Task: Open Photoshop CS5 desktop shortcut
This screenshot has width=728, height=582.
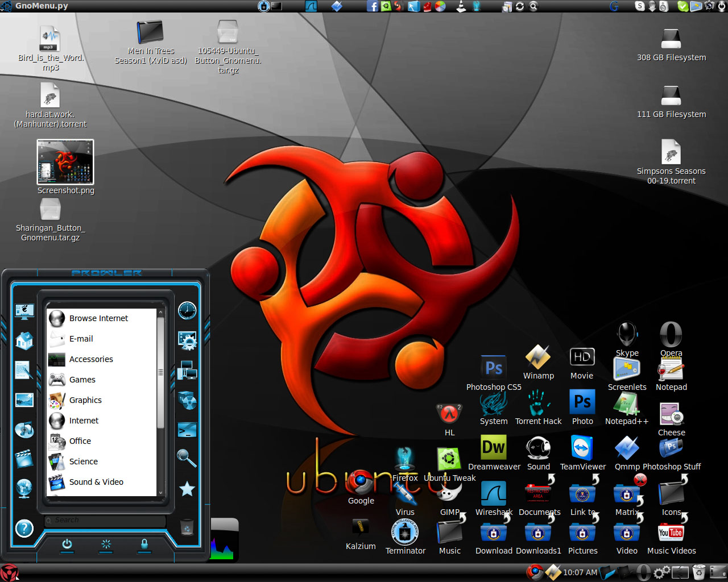Action: (494, 373)
